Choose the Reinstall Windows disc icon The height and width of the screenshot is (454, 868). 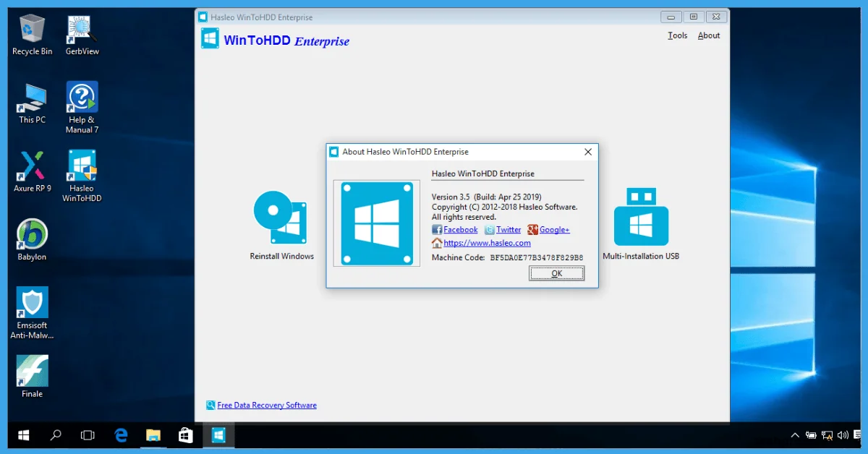click(280, 217)
